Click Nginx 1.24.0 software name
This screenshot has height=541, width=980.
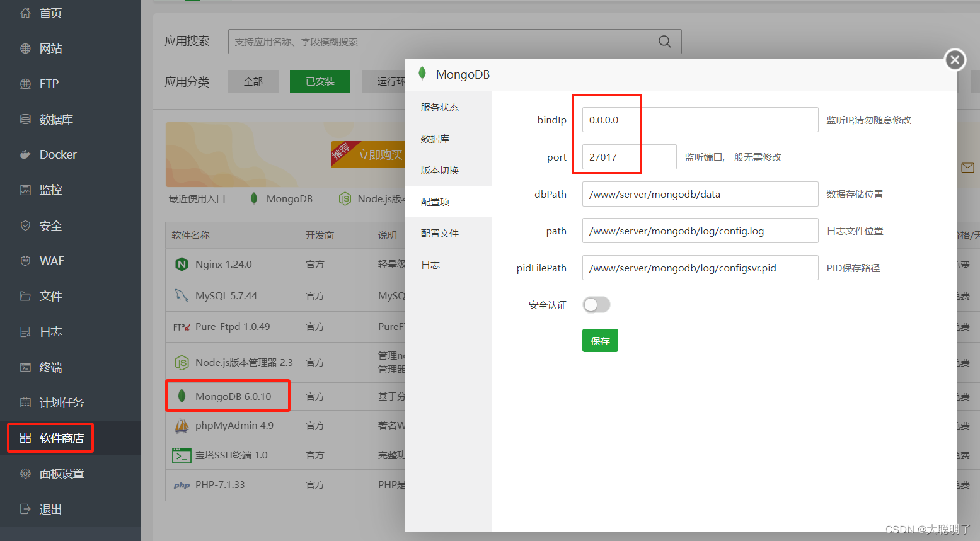click(224, 265)
